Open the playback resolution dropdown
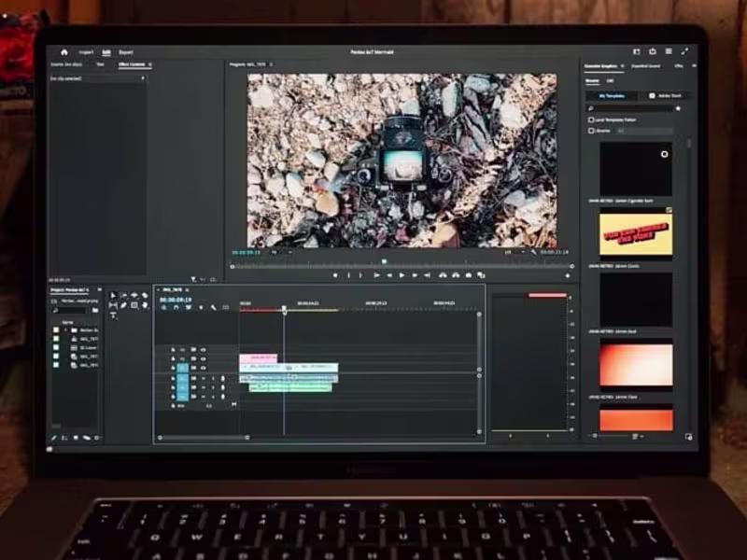Viewport: 747px width, 560px height. (514, 252)
